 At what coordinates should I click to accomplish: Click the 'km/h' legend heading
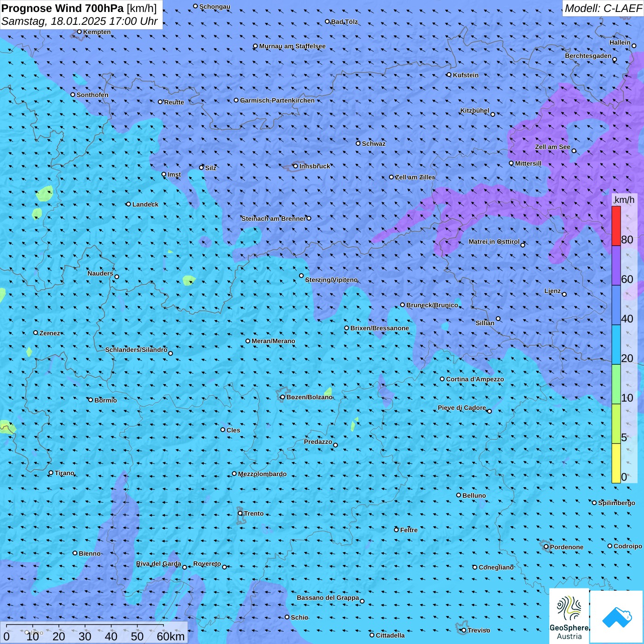click(x=625, y=199)
